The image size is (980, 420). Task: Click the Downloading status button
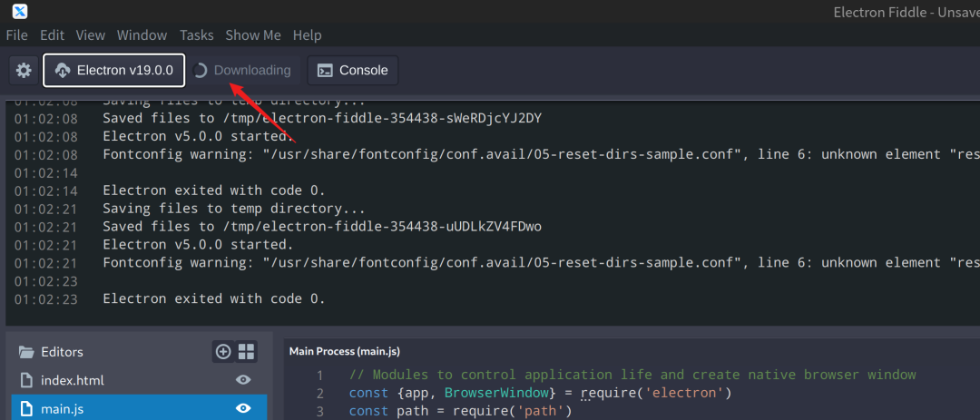click(x=244, y=71)
